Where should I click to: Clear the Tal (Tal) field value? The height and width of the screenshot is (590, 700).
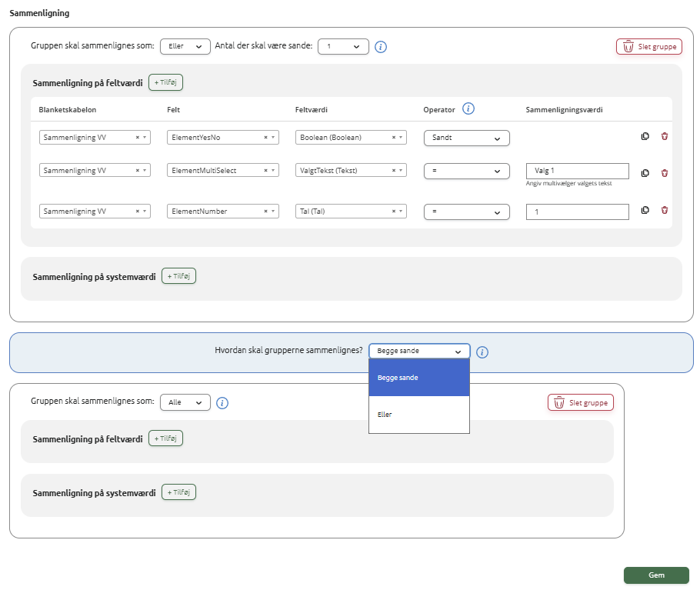(394, 211)
